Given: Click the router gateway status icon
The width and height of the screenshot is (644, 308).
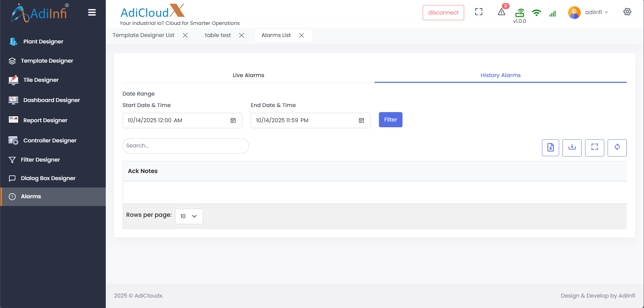Looking at the screenshot, I should [x=520, y=13].
